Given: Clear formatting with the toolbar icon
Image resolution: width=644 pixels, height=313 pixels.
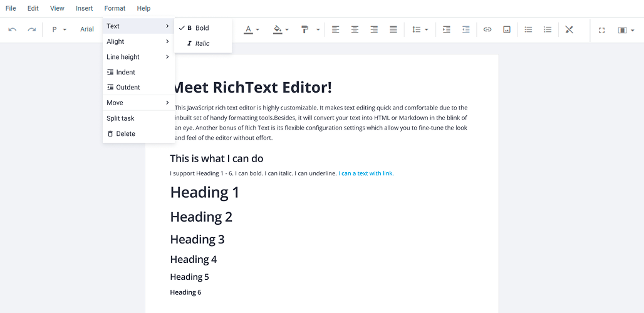Looking at the screenshot, I should pos(569,29).
